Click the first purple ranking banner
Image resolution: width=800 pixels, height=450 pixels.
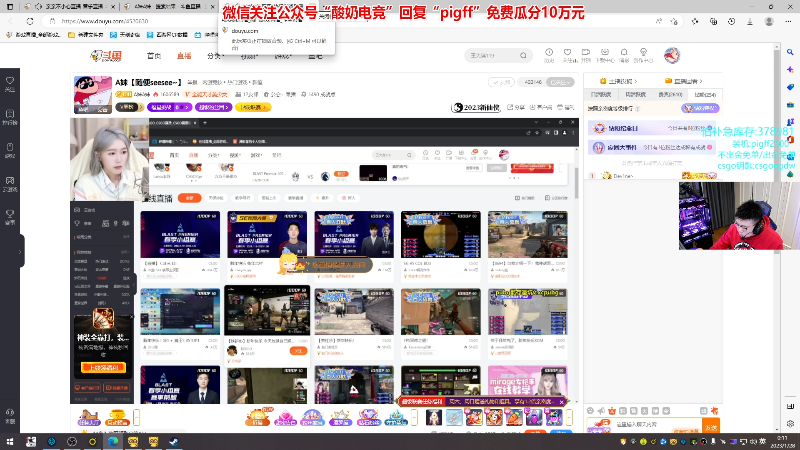(x=653, y=128)
